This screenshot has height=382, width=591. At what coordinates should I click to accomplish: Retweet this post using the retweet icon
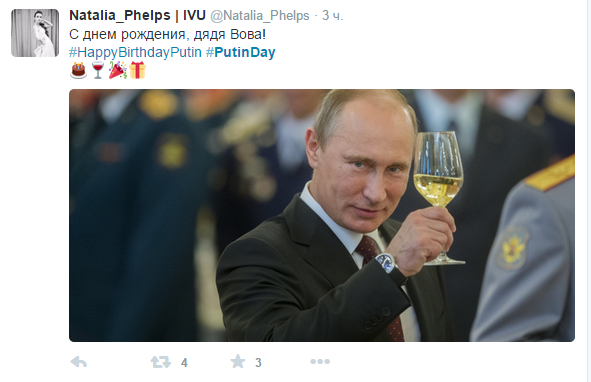click(161, 362)
